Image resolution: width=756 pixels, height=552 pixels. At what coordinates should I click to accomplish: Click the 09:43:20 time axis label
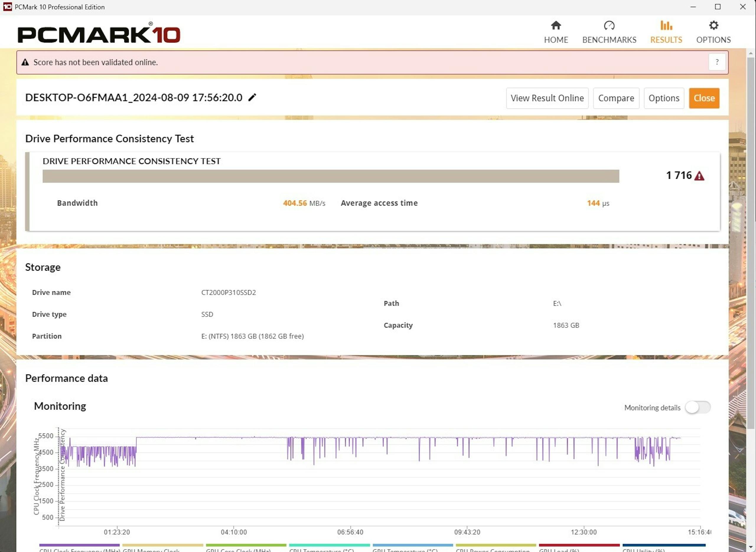467,532
